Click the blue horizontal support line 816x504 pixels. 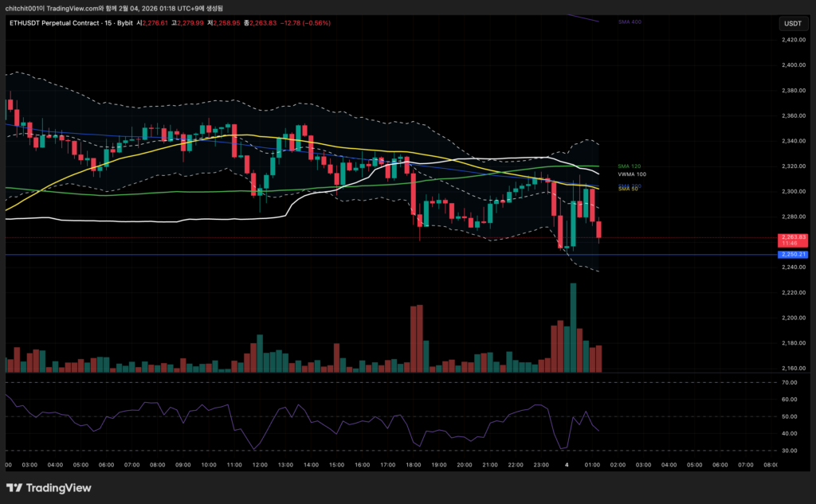[x=319, y=255]
